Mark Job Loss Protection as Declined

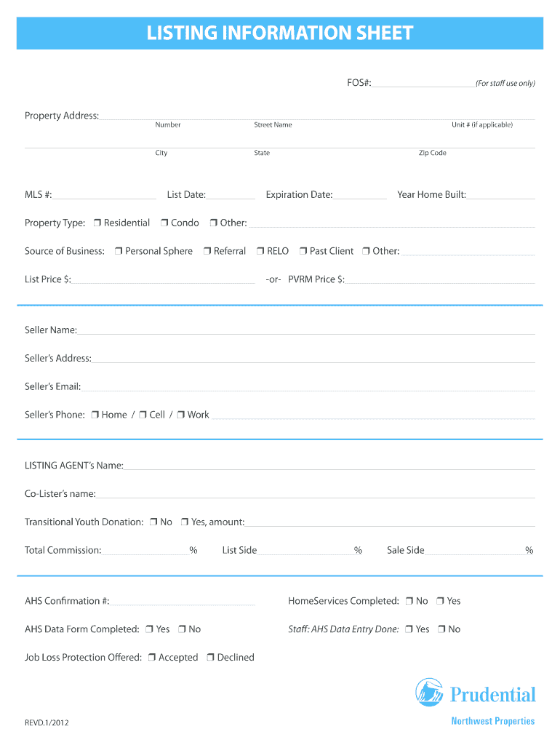[210, 658]
